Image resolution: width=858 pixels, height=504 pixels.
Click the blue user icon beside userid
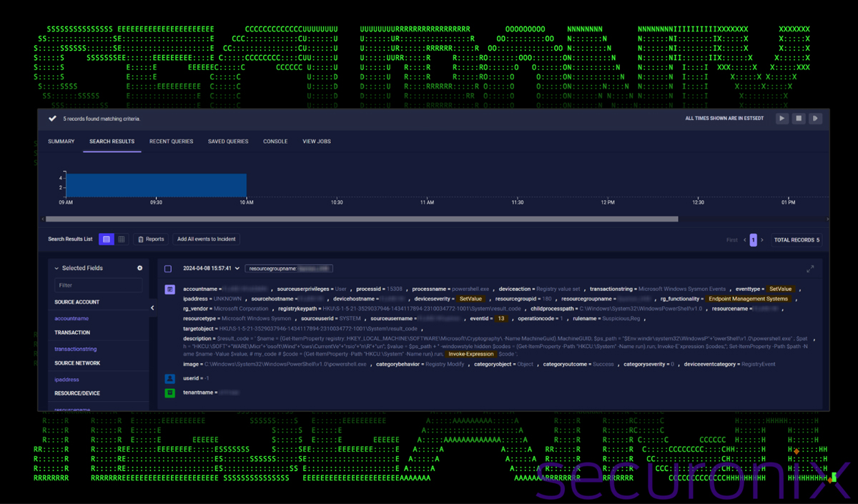(x=170, y=379)
